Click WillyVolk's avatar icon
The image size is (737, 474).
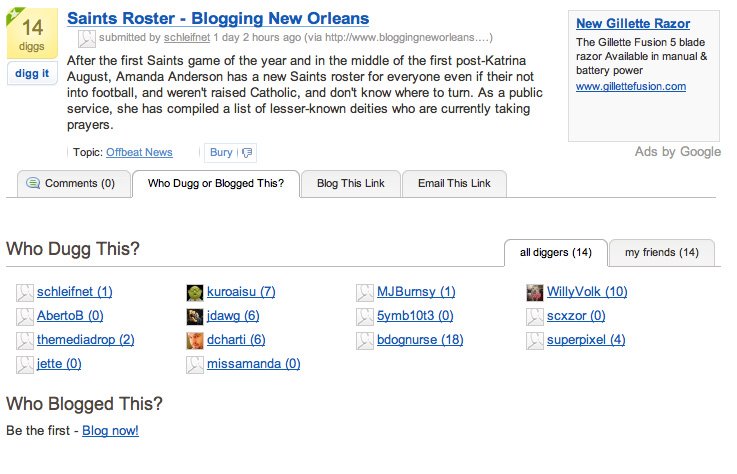pyautogui.click(x=535, y=293)
